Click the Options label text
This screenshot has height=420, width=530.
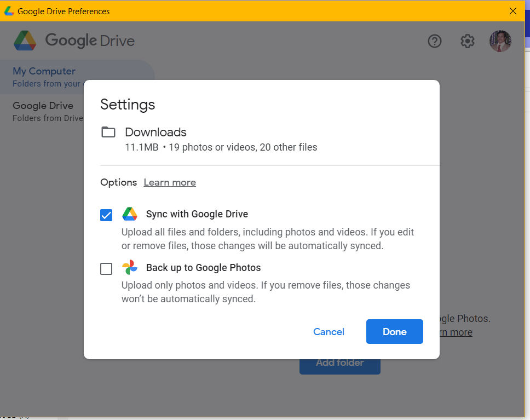coord(119,182)
